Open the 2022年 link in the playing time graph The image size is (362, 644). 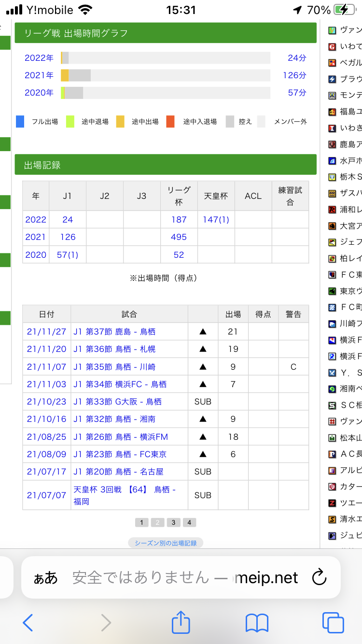point(39,58)
